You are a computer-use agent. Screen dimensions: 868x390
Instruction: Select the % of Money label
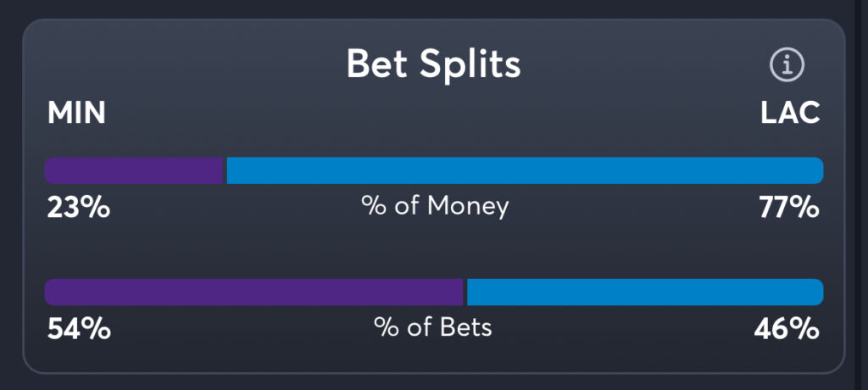click(435, 206)
